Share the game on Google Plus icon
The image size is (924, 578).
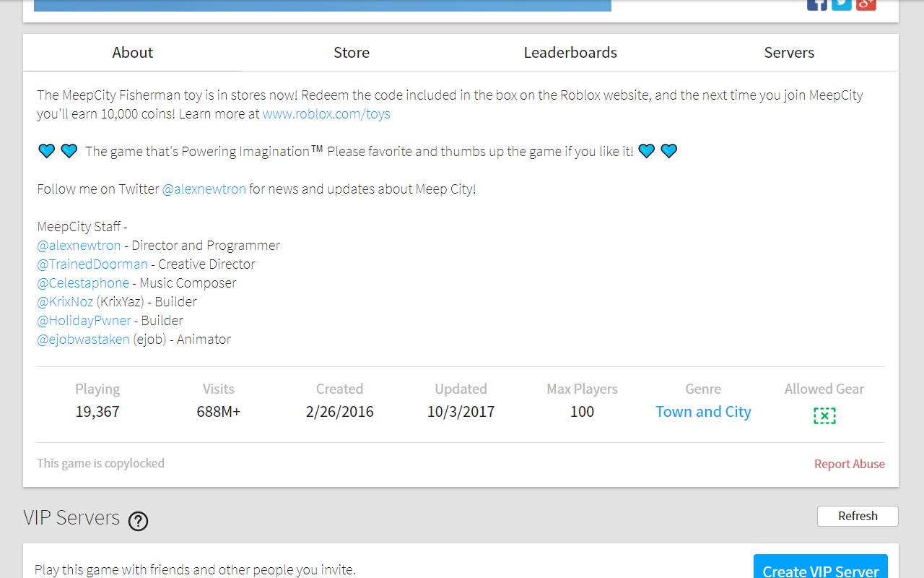(x=866, y=4)
